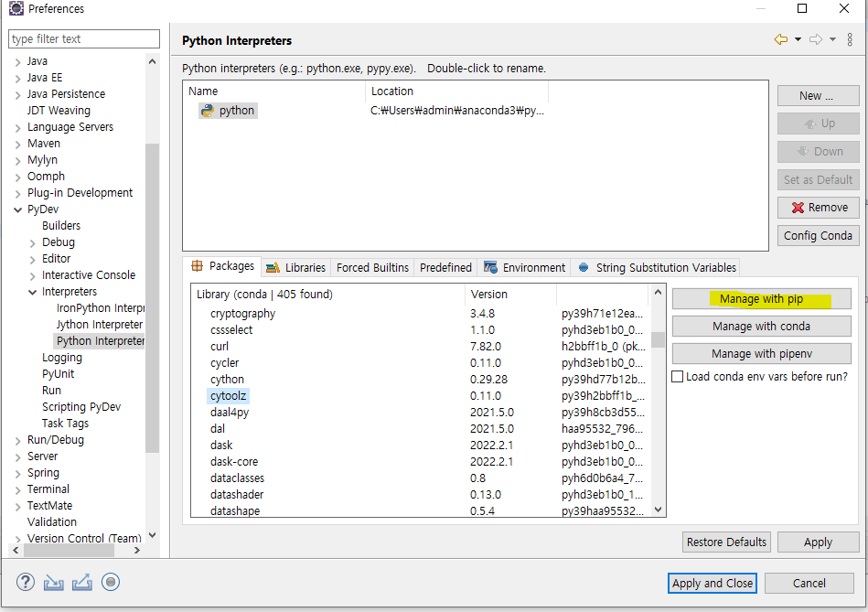The width and height of the screenshot is (868, 612).
Task: Click the Version column header
Action: click(510, 294)
